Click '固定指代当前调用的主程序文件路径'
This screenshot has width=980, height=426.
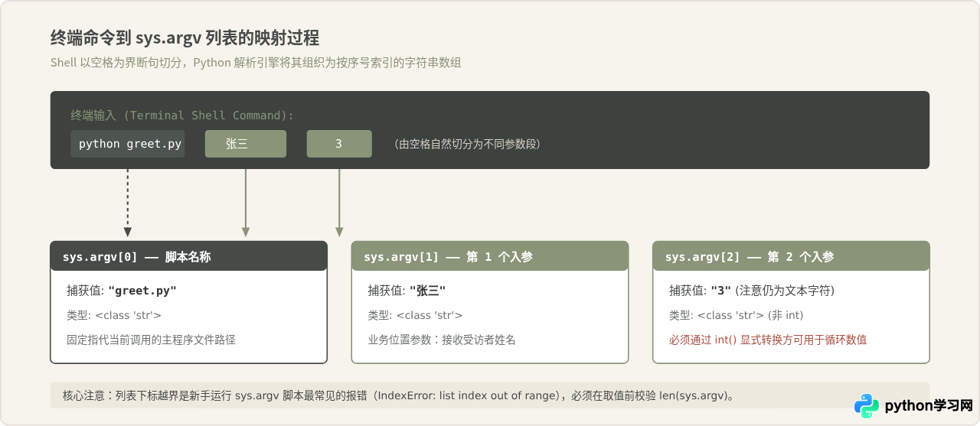pos(151,340)
